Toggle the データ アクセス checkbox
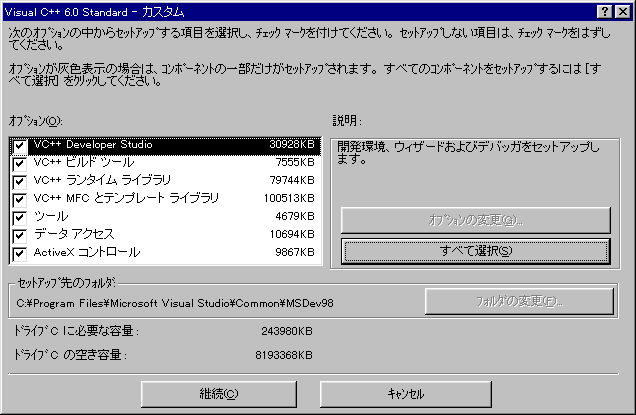Viewport: 636px width, 415px height. [19, 236]
